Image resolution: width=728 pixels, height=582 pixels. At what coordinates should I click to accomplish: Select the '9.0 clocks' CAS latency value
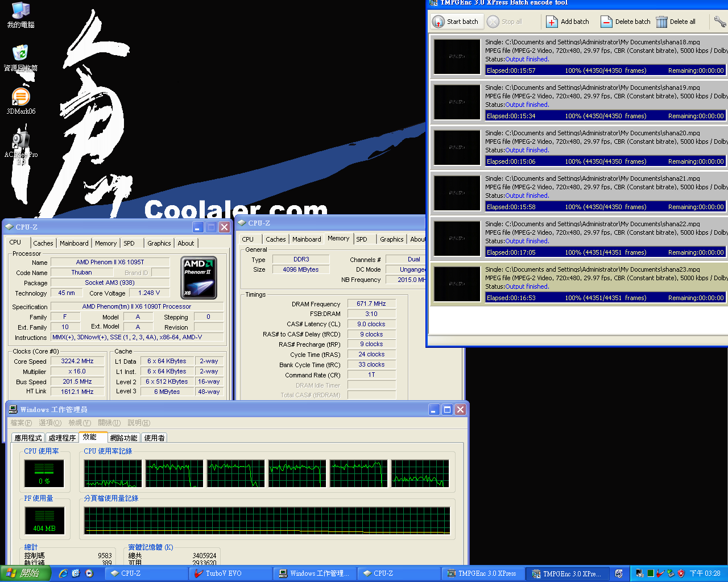(x=371, y=324)
